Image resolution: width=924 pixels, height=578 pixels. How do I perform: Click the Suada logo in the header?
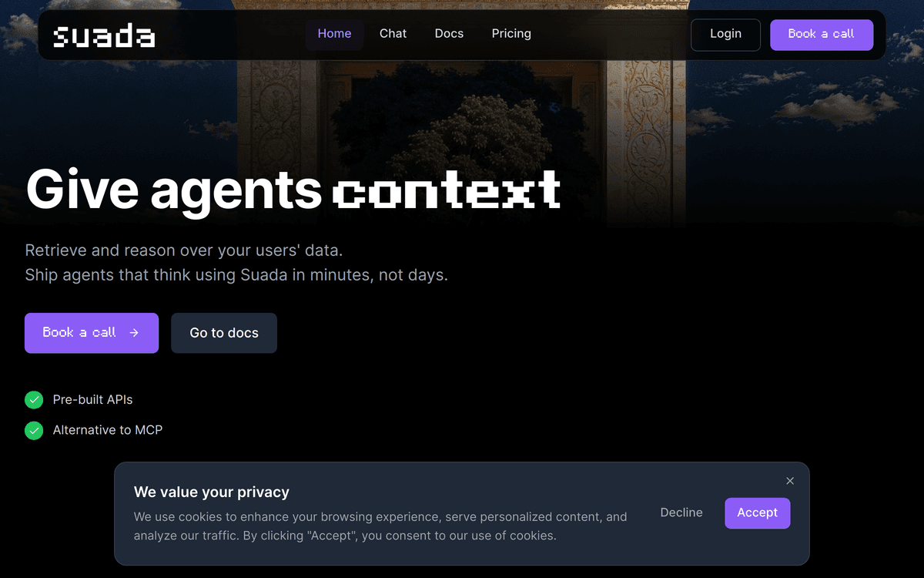(x=104, y=35)
